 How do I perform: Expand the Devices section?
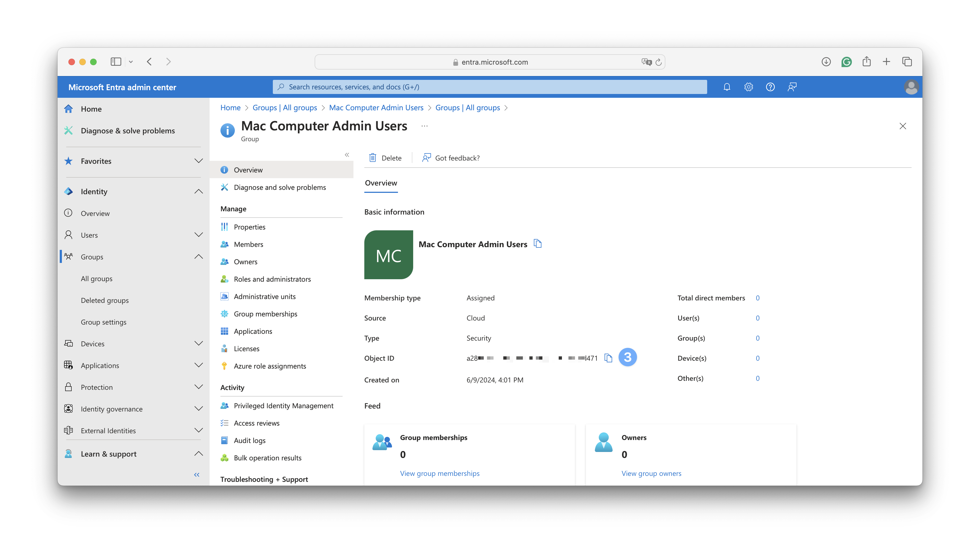tap(198, 344)
